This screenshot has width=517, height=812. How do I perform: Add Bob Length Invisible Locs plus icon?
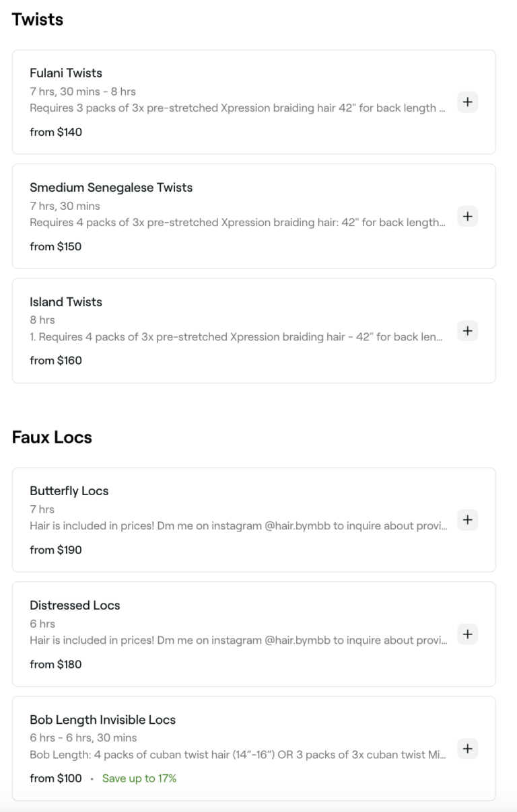pos(468,748)
